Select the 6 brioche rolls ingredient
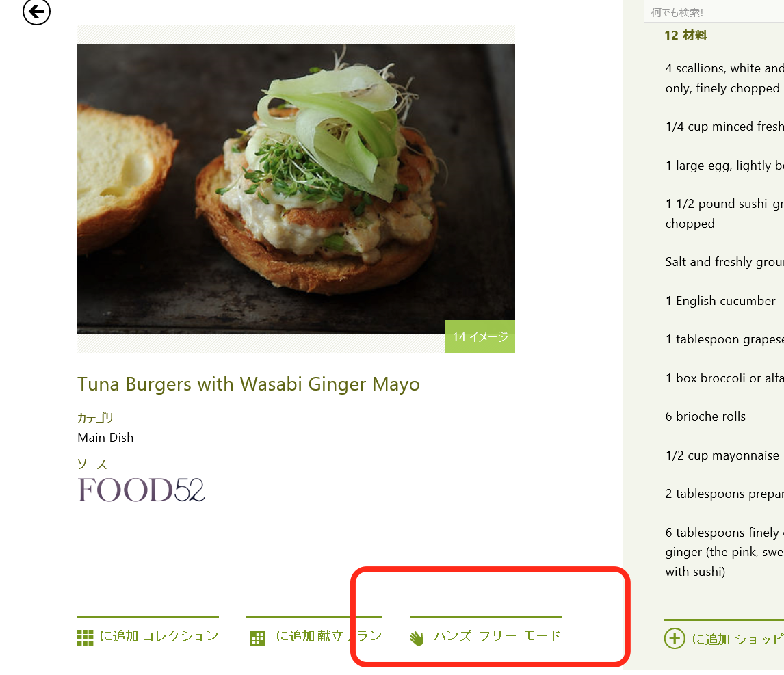Image resolution: width=784 pixels, height=675 pixels. tap(705, 416)
